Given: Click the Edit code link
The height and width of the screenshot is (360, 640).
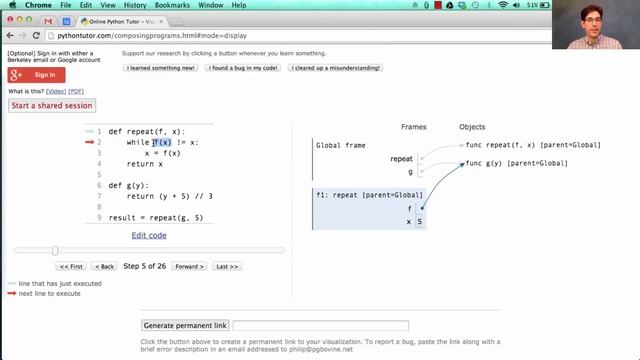Looking at the screenshot, I should point(149,236).
